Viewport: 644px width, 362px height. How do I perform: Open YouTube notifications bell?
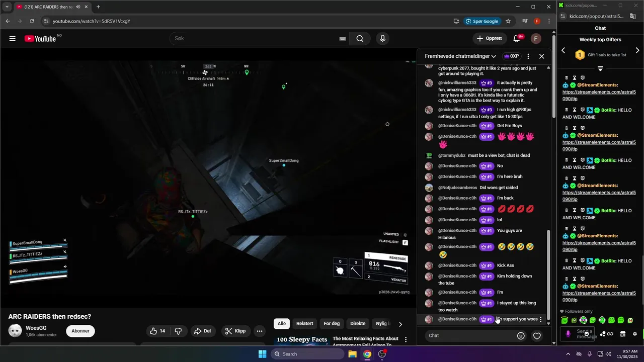[517, 39]
